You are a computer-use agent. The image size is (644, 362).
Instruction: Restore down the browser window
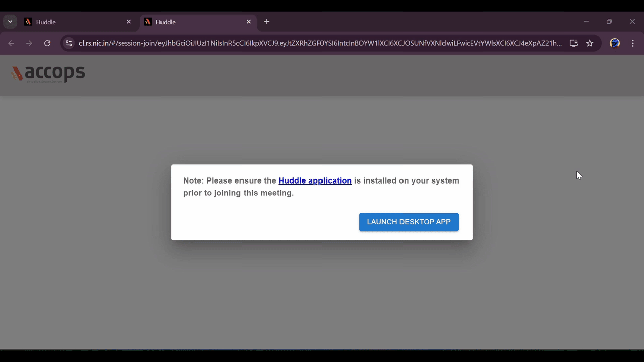[609, 22]
